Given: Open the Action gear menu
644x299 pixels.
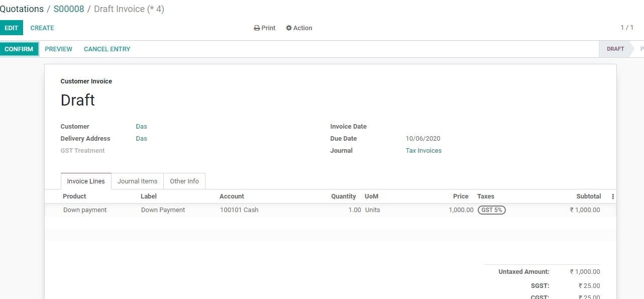Looking at the screenshot, I should tap(299, 28).
